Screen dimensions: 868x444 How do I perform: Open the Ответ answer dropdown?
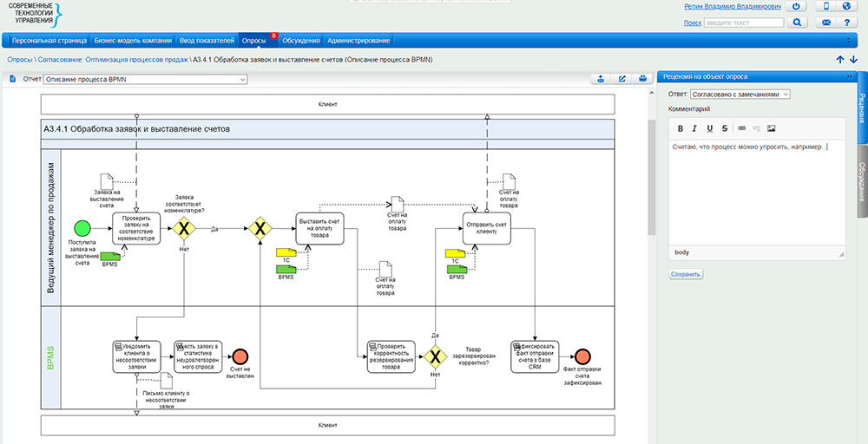[x=740, y=94]
